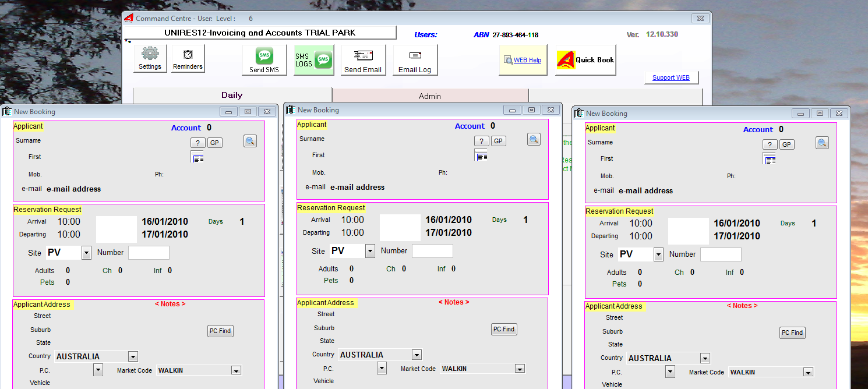
Task: Expand Market Code WALKIN dropdown in right New Booking
Action: click(808, 372)
